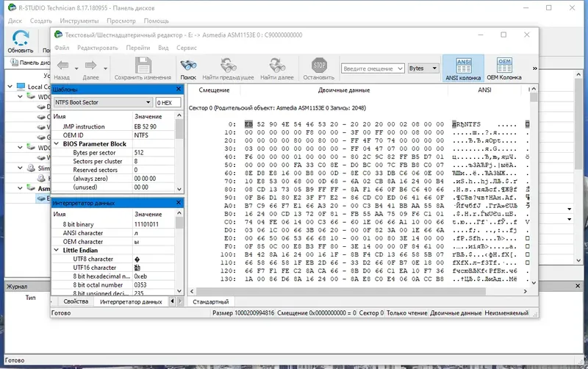The height and width of the screenshot is (369, 588).
Task: Open the Сервис menu
Action: coord(187,48)
